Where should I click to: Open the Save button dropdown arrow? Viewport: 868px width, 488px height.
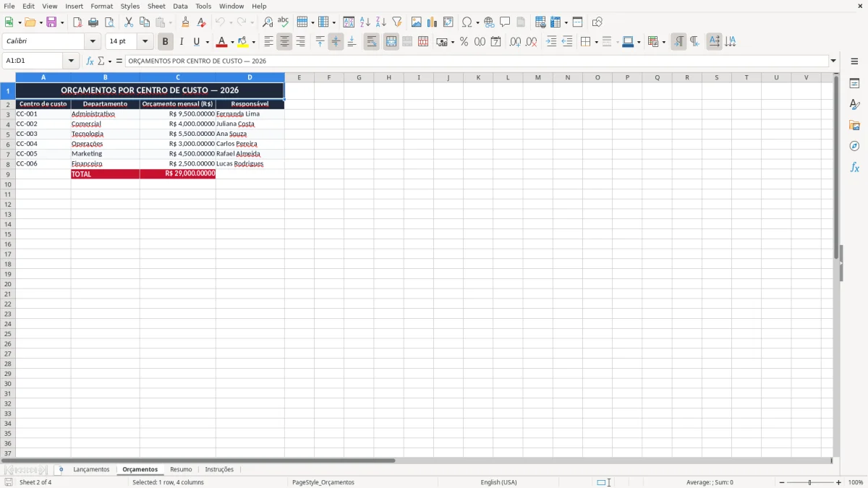(x=62, y=22)
